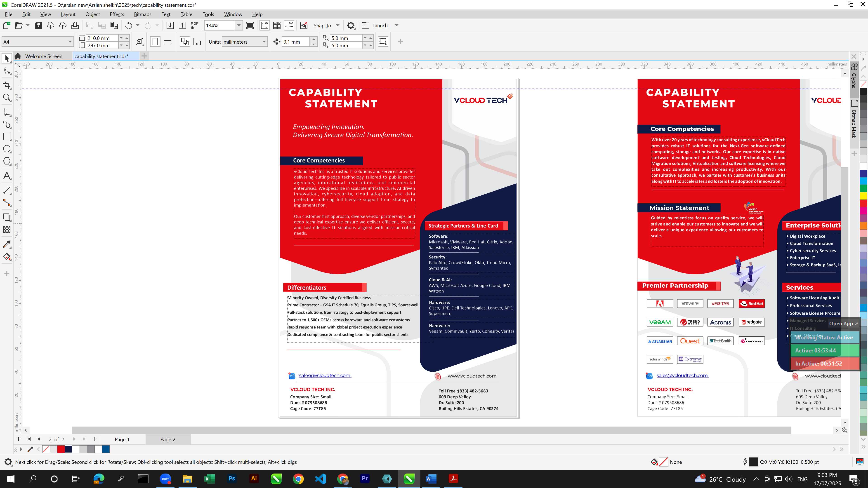Viewport: 868px width, 488px height.
Task: Pick the navy swatch in document palette
Action: [x=68, y=449]
